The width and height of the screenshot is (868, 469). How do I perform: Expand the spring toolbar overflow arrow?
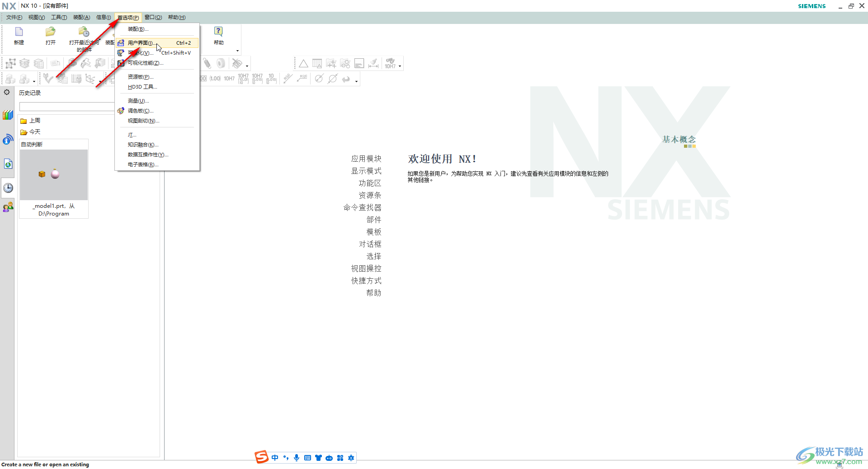point(247,66)
